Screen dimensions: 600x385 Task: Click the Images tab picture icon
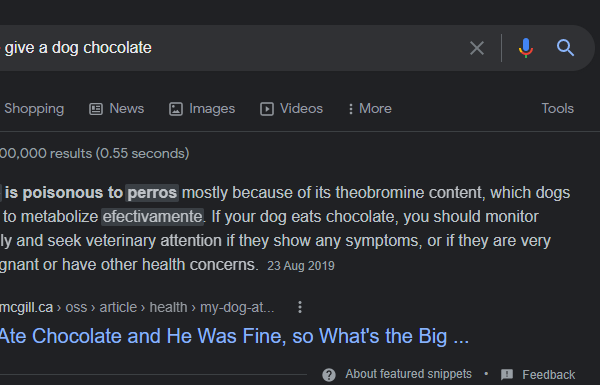point(176,109)
